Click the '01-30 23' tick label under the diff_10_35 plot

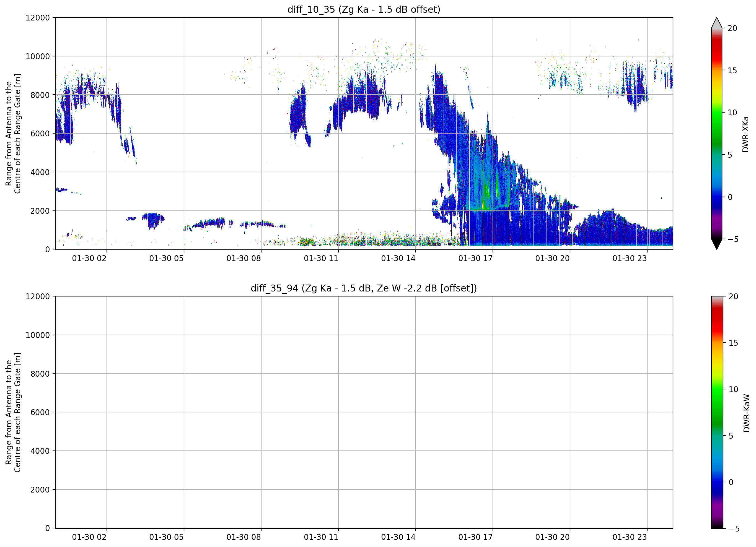[630, 258]
